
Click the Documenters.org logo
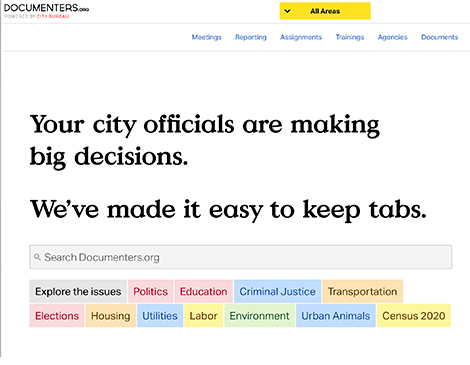tap(46, 10)
